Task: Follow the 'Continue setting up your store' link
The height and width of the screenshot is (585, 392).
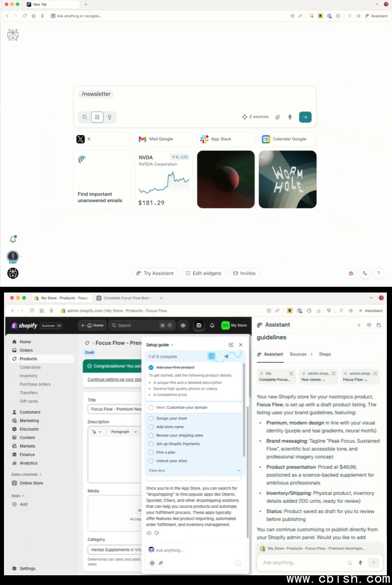Action: pyautogui.click(x=114, y=379)
